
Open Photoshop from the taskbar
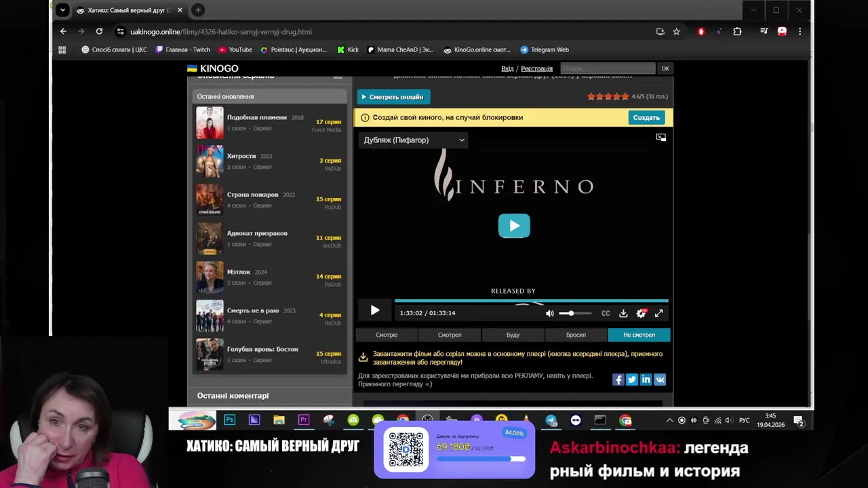[230, 420]
